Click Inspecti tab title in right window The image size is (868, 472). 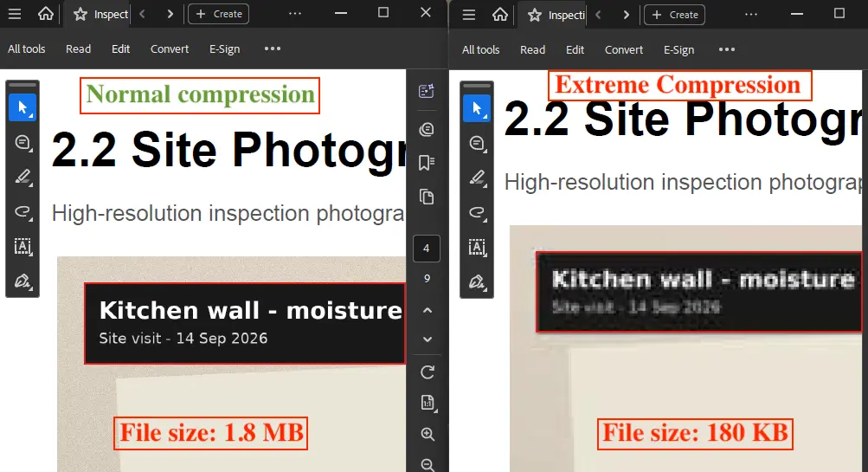click(566, 15)
